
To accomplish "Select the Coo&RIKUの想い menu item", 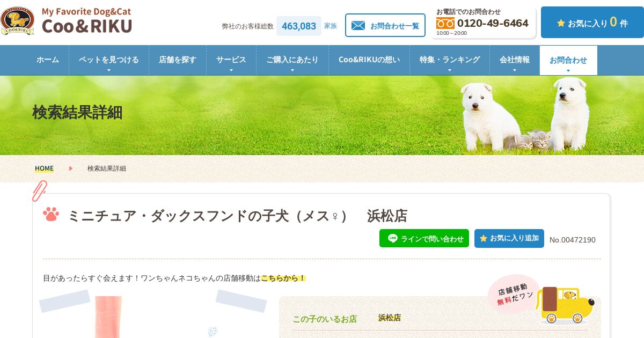I will (x=369, y=60).
